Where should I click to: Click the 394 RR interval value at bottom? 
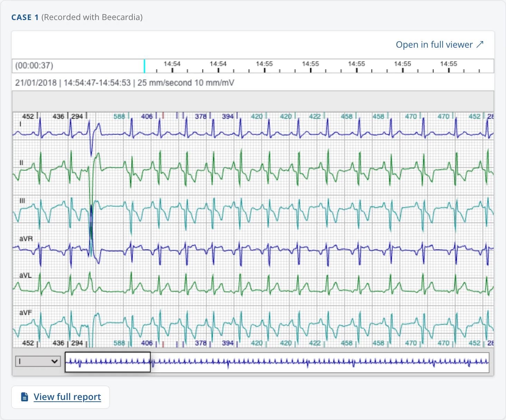[x=228, y=343]
